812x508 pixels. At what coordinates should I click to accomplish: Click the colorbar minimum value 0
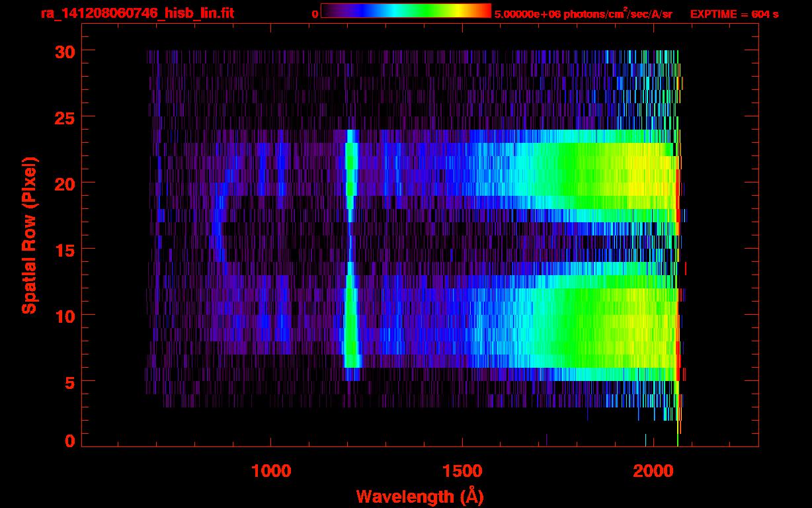click(x=315, y=14)
